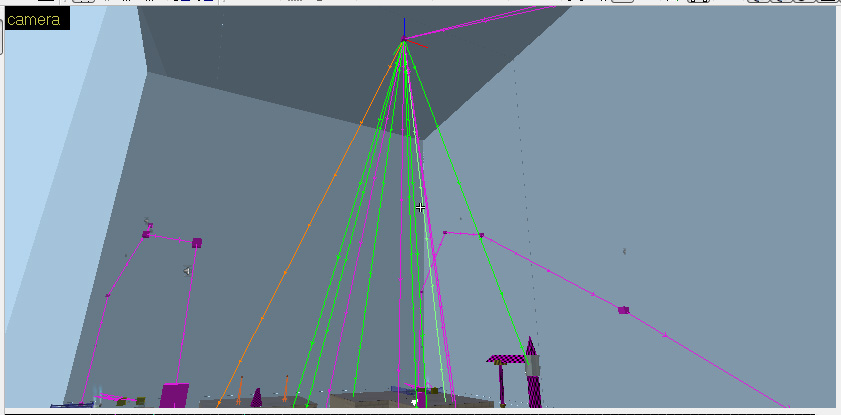Click the blue flat object at bottom-left corner
The image size is (841, 415).
[x=72, y=404]
